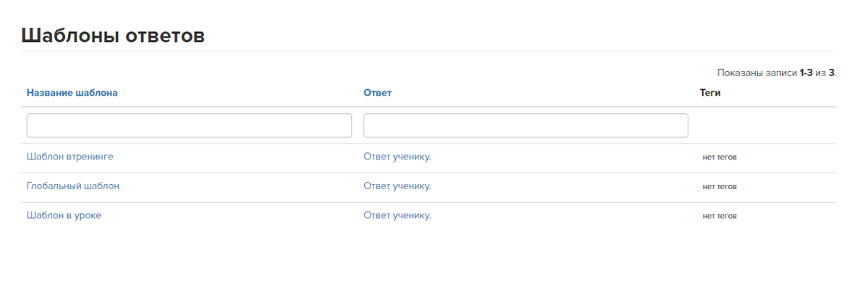
Task: Click the Теги column header
Action: point(710,93)
